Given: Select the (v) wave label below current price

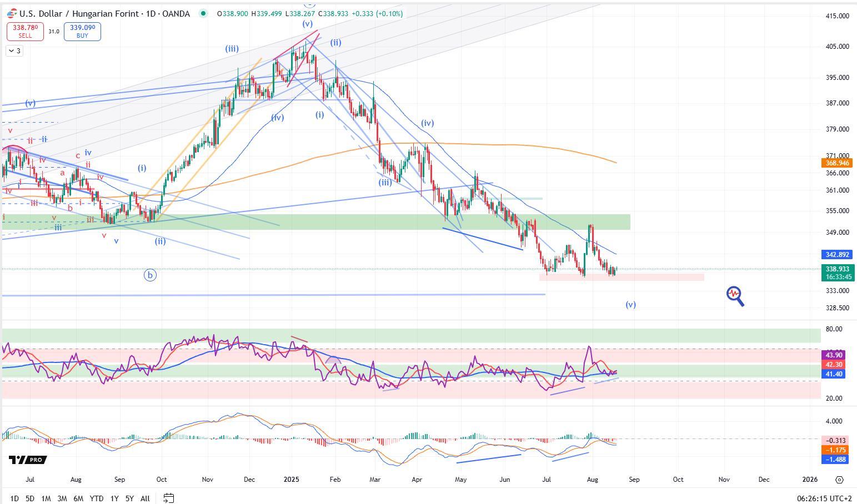Looking at the screenshot, I should click(x=630, y=305).
